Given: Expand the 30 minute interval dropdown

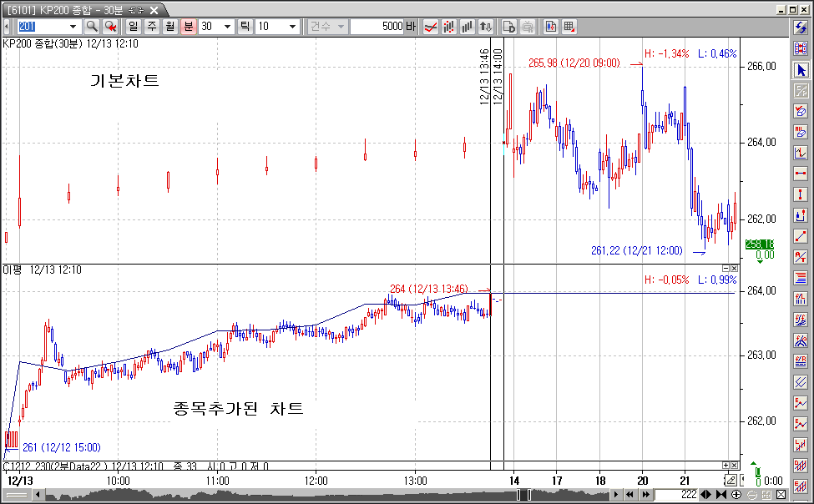Looking at the screenshot, I should (228, 27).
